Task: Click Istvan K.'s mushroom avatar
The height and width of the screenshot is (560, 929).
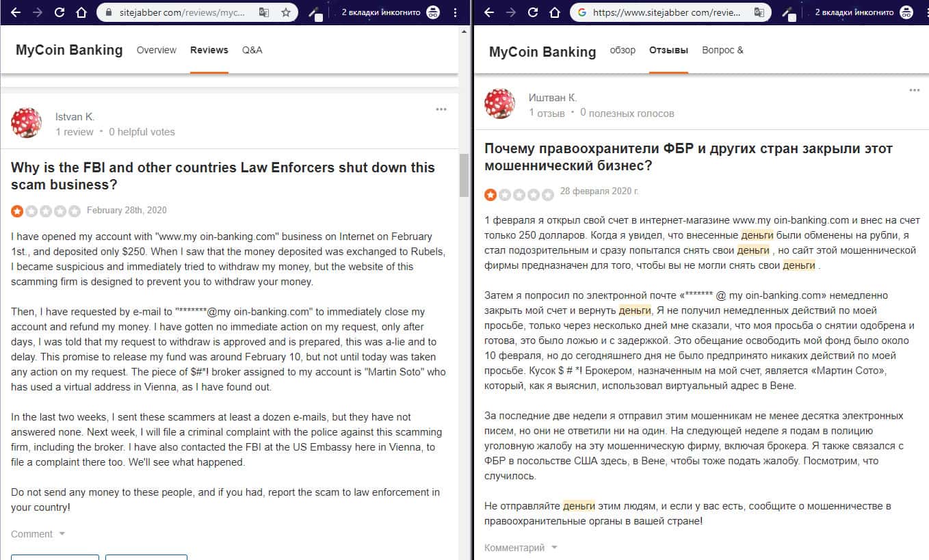Action: coord(26,122)
